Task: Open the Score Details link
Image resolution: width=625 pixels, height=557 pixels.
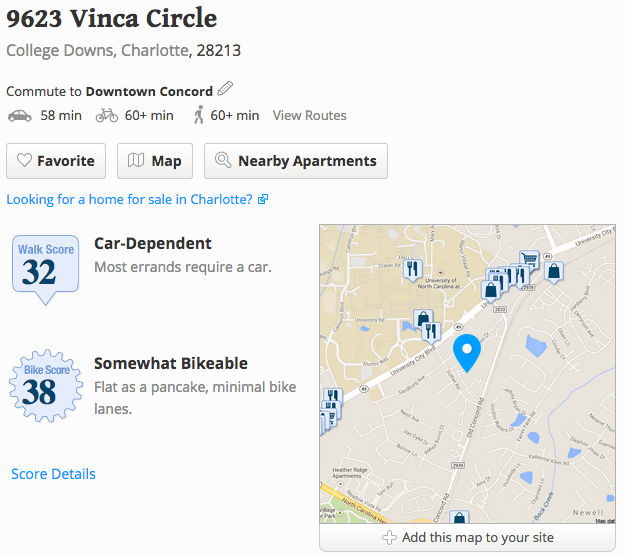Action: click(53, 474)
